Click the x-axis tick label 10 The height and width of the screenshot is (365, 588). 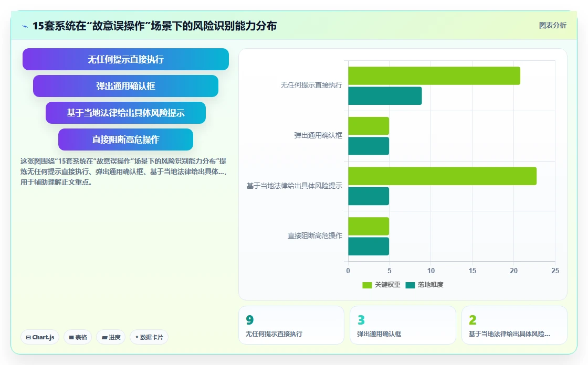[431, 271]
